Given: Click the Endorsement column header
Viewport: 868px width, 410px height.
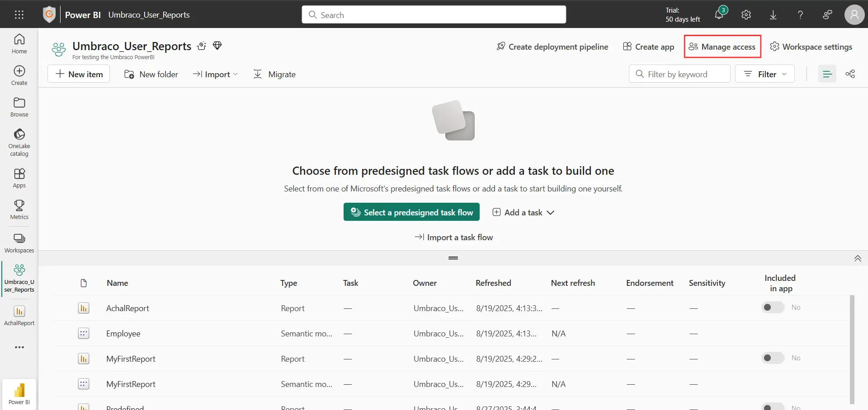Looking at the screenshot, I should tap(650, 283).
